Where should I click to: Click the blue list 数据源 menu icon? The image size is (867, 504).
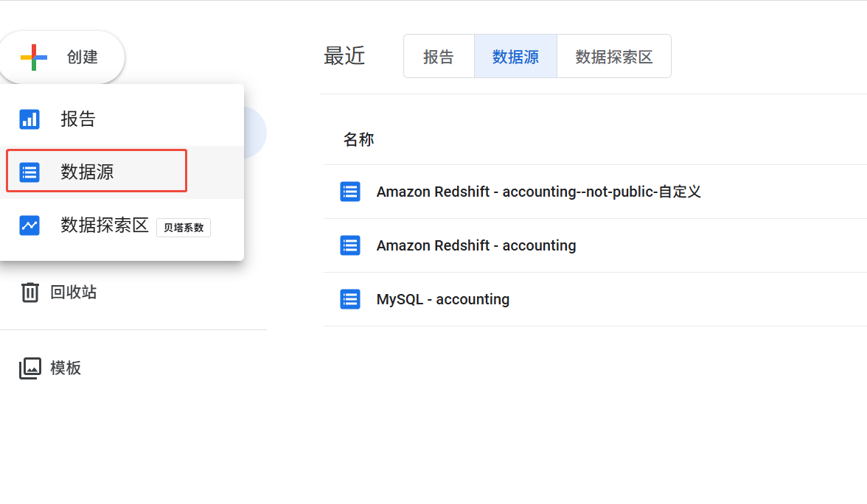(29, 172)
